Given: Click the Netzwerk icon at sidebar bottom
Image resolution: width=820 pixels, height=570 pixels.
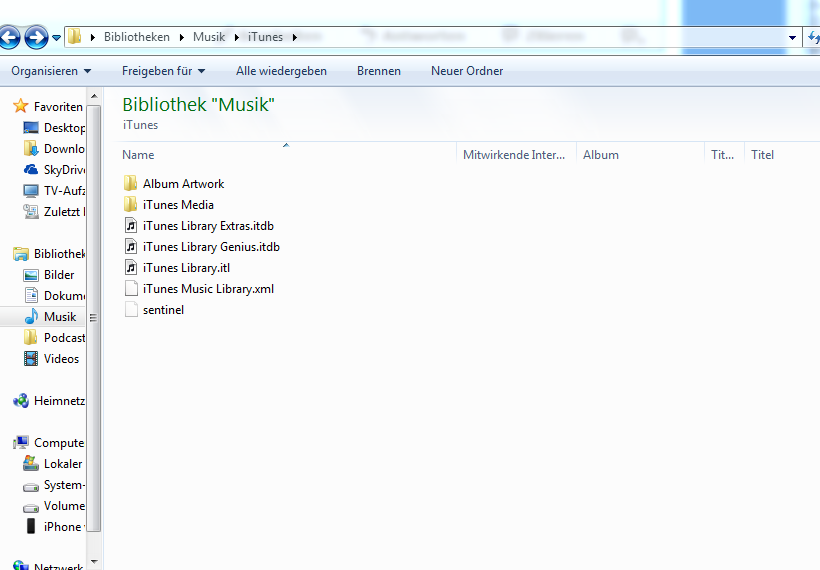Looking at the screenshot, I should (x=21, y=565).
